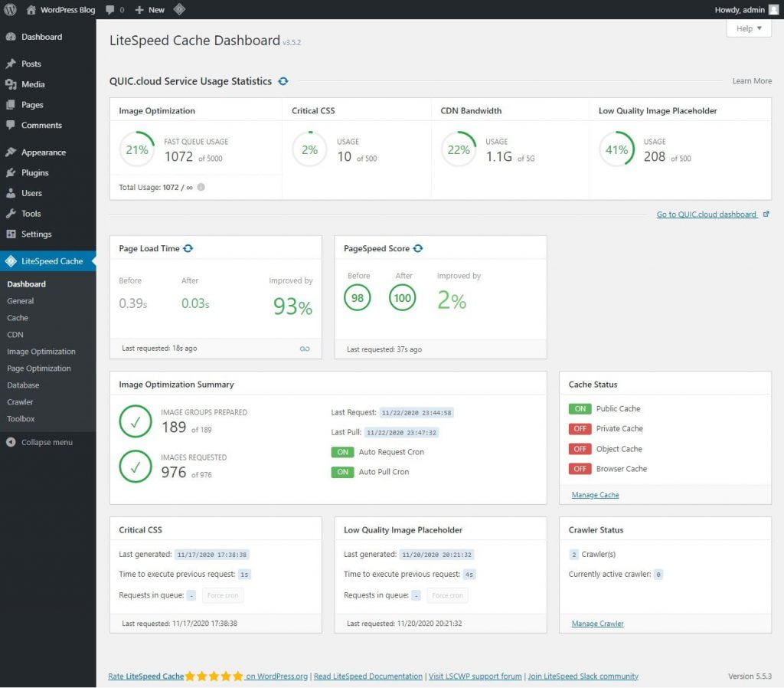Click PageSpeed After score circle 100
The image size is (784, 688).
click(403, 298)
